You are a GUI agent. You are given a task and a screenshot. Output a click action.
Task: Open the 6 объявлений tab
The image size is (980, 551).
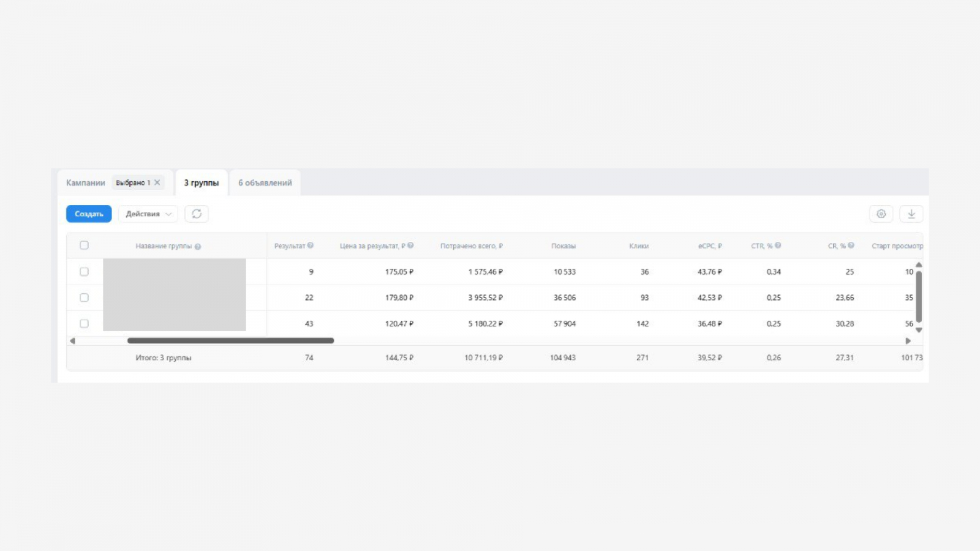265,183
